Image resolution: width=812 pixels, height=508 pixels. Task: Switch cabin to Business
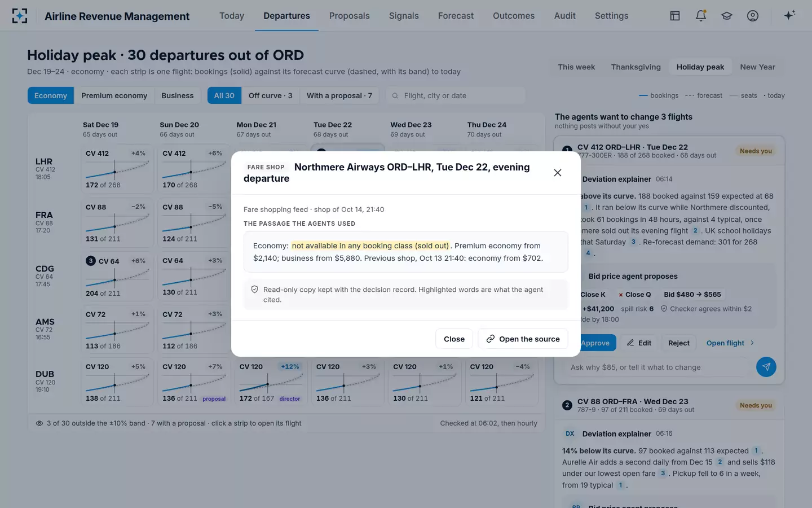click(178, 95)
